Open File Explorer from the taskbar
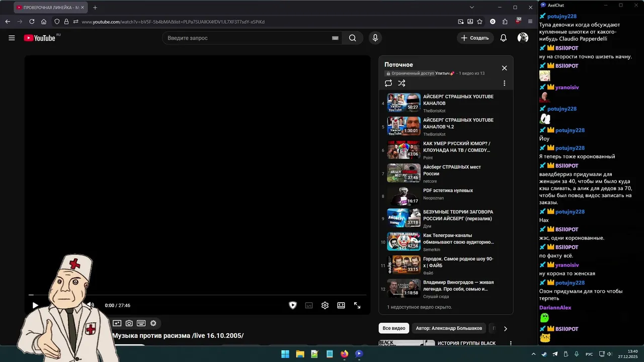The height and width of the screenshot is (362, 644). [x=300, y=354]
